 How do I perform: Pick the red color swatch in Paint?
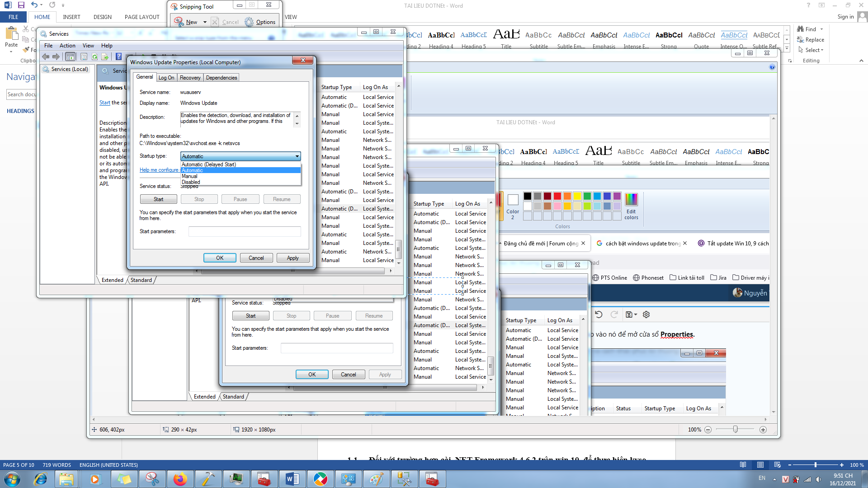[x=557, y=196]
